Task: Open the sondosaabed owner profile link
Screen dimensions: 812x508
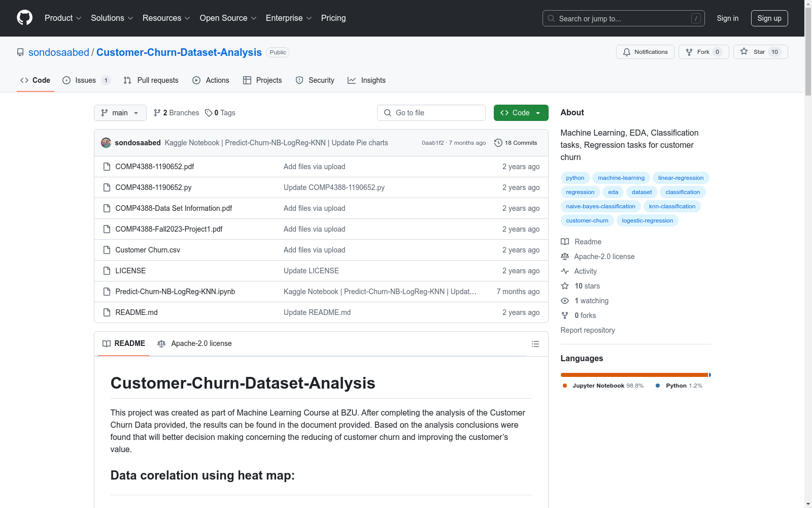Action: pos(59,52)
